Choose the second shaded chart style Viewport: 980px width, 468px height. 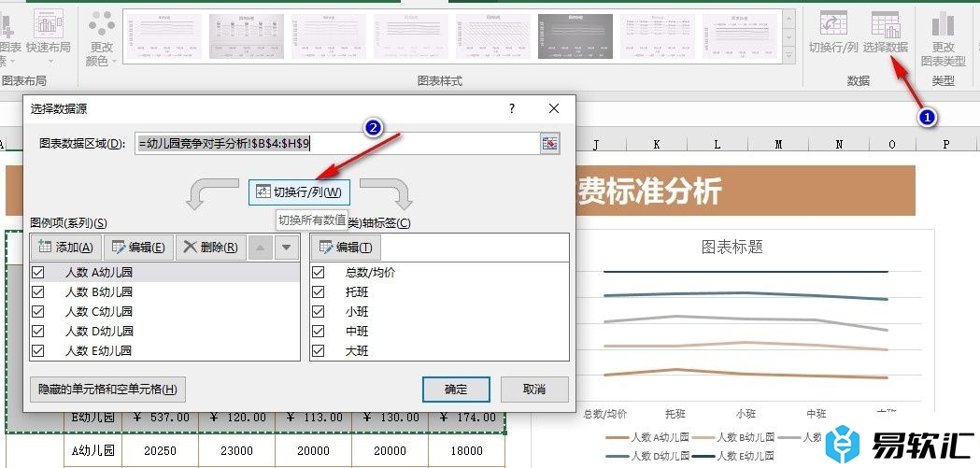(x=247, y=36)
